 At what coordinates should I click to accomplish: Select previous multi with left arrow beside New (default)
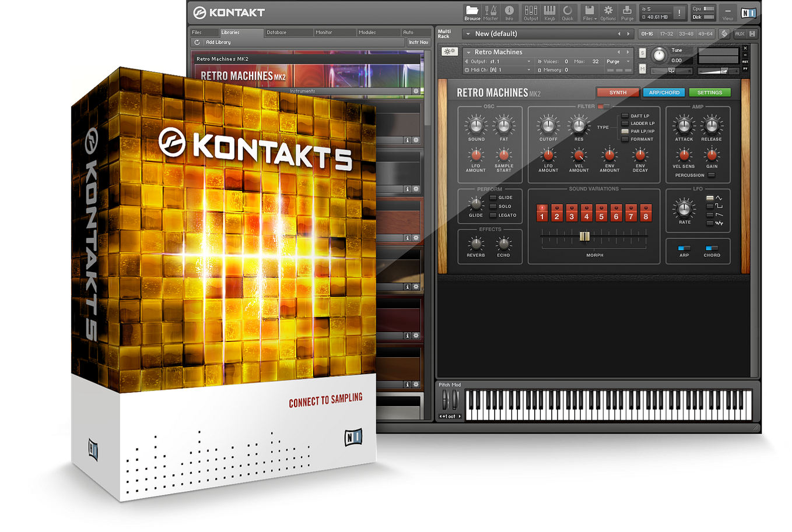[619, 34]
